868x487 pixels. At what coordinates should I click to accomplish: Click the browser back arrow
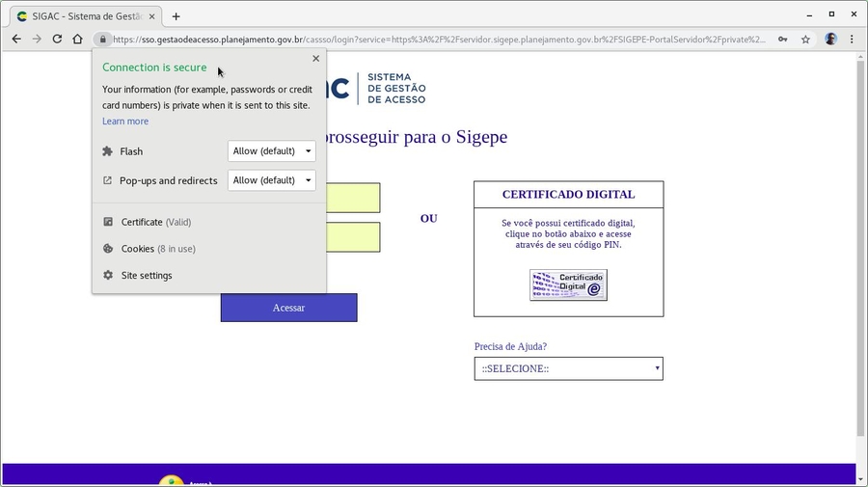(x=15, y=40)
